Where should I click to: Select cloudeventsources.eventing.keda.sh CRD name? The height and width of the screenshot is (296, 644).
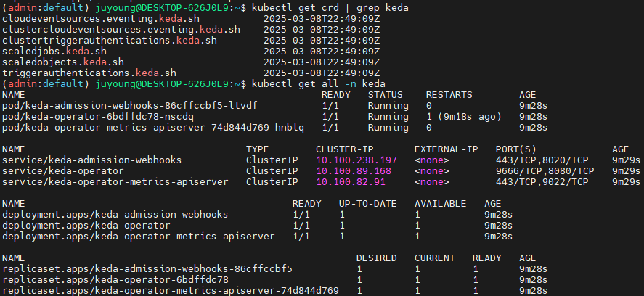coord(101,18)
